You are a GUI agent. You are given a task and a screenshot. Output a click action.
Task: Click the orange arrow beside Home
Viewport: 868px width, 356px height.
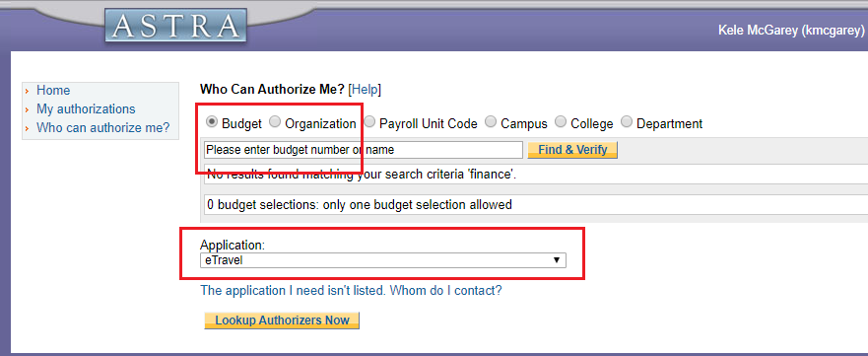(x=28, y=91)
